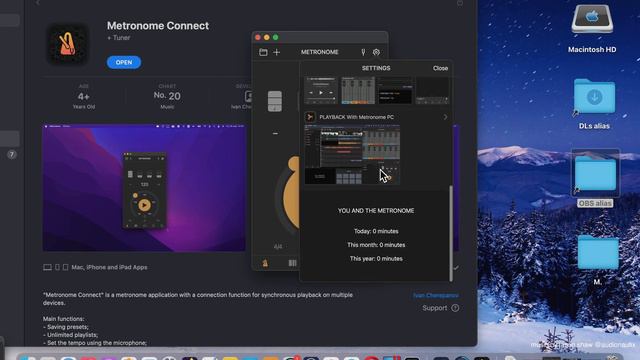The width and height of the screenshot is (640, 360).
Task: Click the plus icon in Metronome toolbar
Action: pos(277,52)
